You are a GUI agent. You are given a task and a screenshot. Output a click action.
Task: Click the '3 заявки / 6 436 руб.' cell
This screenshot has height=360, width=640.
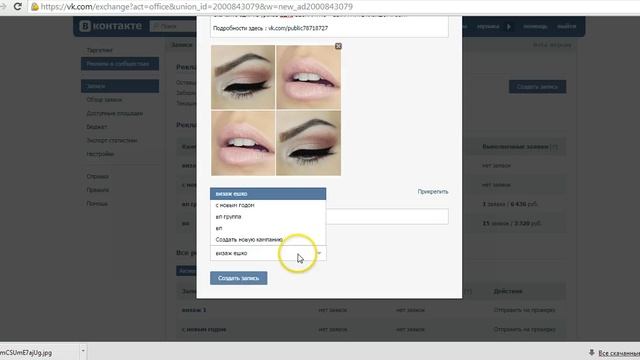click(x=510, y=204)
